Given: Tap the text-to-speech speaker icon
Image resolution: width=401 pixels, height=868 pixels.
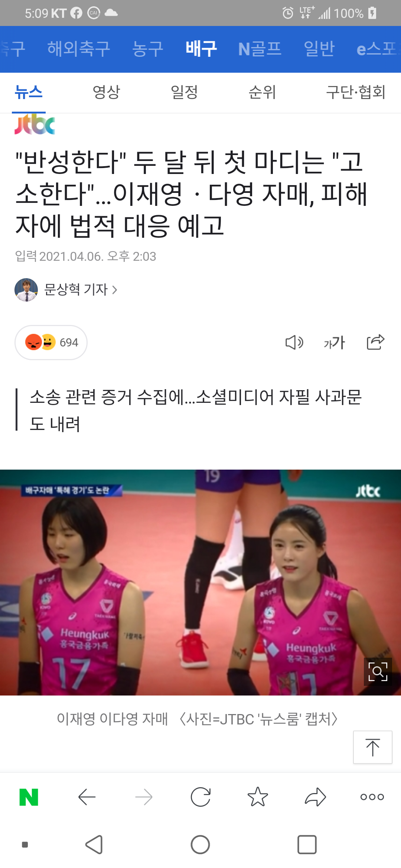Looking at the screenshot, I should tap(294, 342).
